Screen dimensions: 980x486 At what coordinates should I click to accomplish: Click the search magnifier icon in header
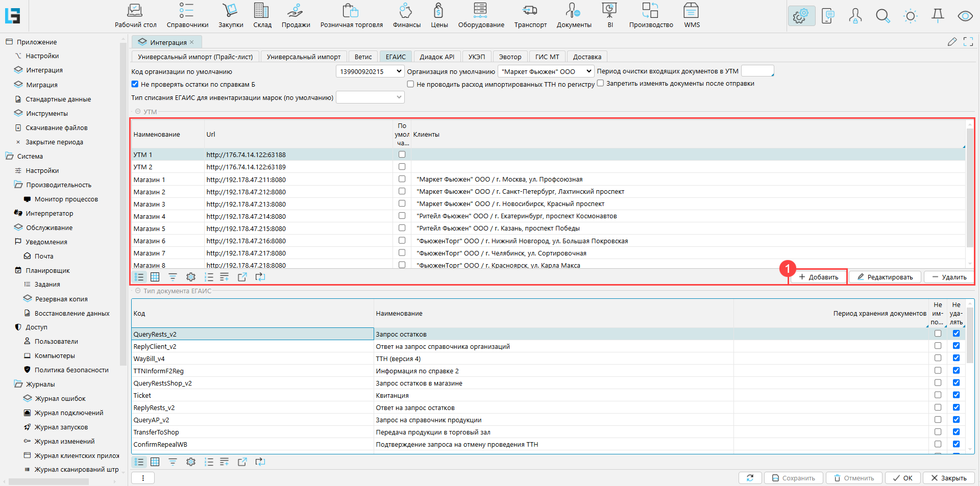tap(883, 16)
